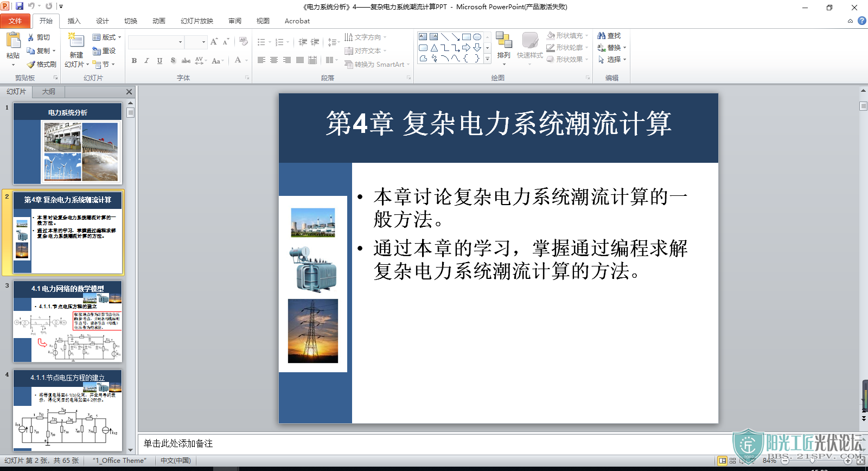This screenshot has width=868, height=471.
Task: Select the left brace shape
Action: [x=467, y=59]
